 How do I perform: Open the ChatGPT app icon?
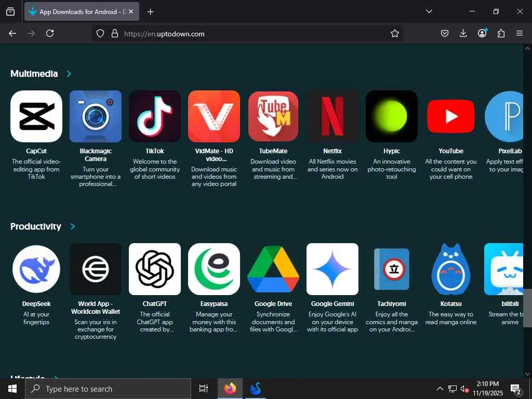coord(155,269)
